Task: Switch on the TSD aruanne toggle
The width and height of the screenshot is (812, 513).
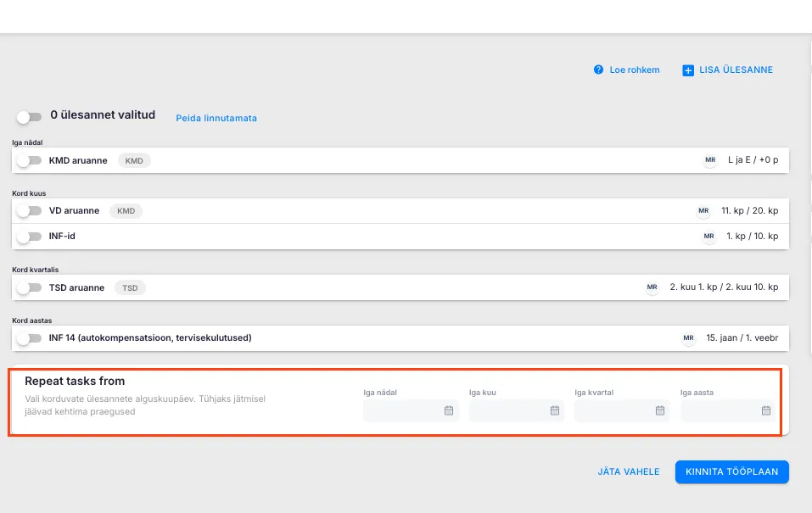Action: pos(29,287)
